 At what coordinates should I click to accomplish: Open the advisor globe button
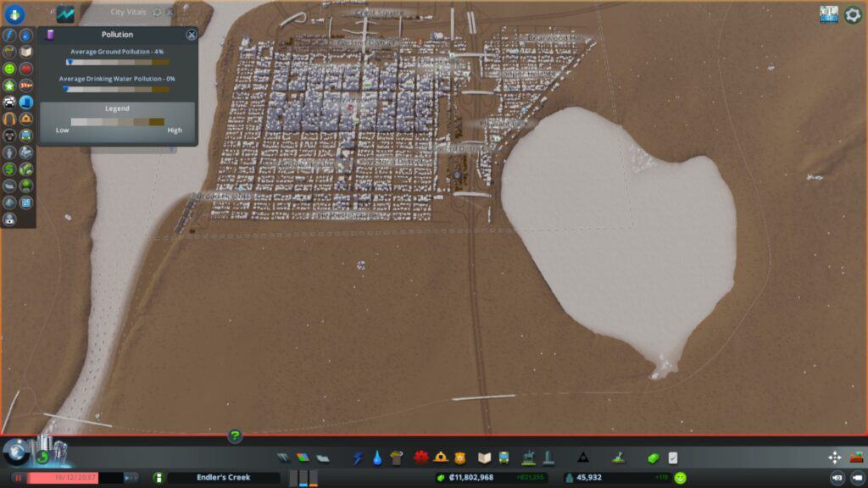[16, 452]
